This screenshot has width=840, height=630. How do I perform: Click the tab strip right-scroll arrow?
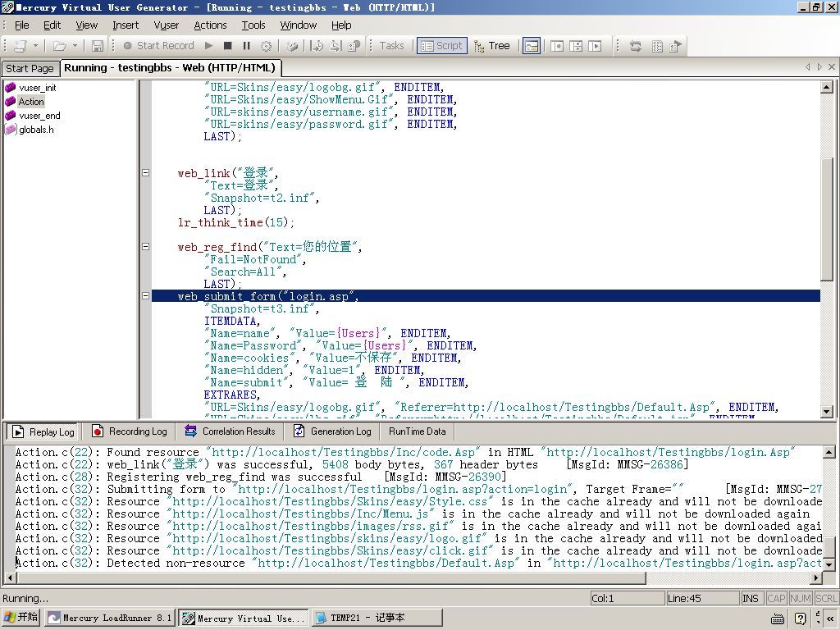pyautogui.click(x=819, y=67)
